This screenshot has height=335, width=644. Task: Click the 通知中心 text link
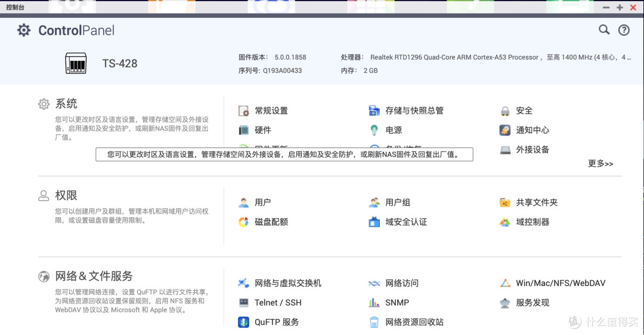click(x=532, y=130)
